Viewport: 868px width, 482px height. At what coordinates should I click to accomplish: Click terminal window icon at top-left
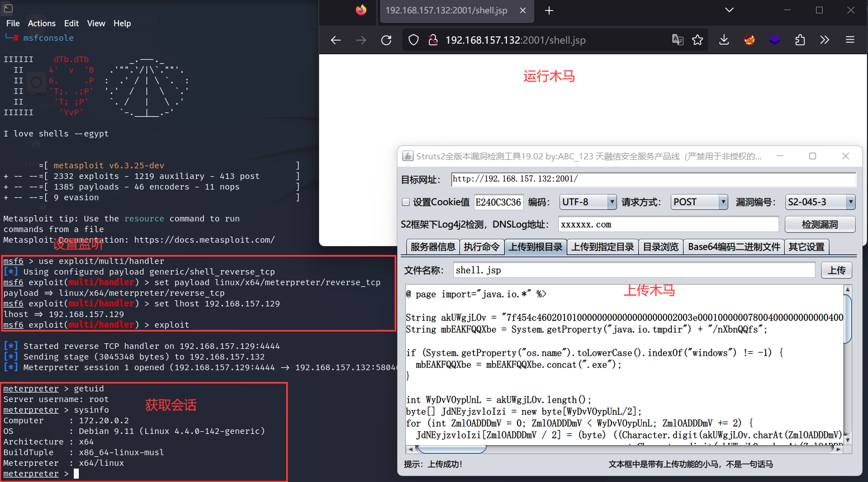[x=8, y=8]
